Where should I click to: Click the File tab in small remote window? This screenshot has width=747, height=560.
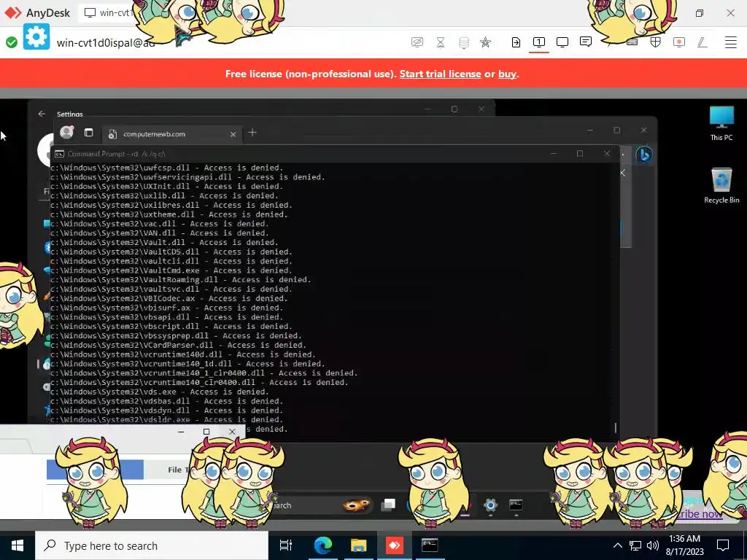pyautogui.click(x=179, y=470)
